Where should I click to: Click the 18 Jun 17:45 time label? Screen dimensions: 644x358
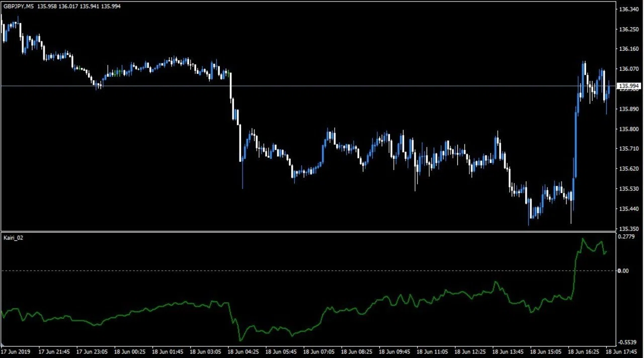[x=622, y=351]
